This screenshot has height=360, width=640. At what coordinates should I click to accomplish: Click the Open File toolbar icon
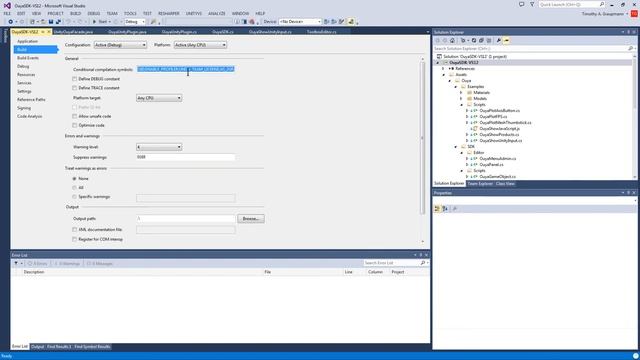coord(43,22)
